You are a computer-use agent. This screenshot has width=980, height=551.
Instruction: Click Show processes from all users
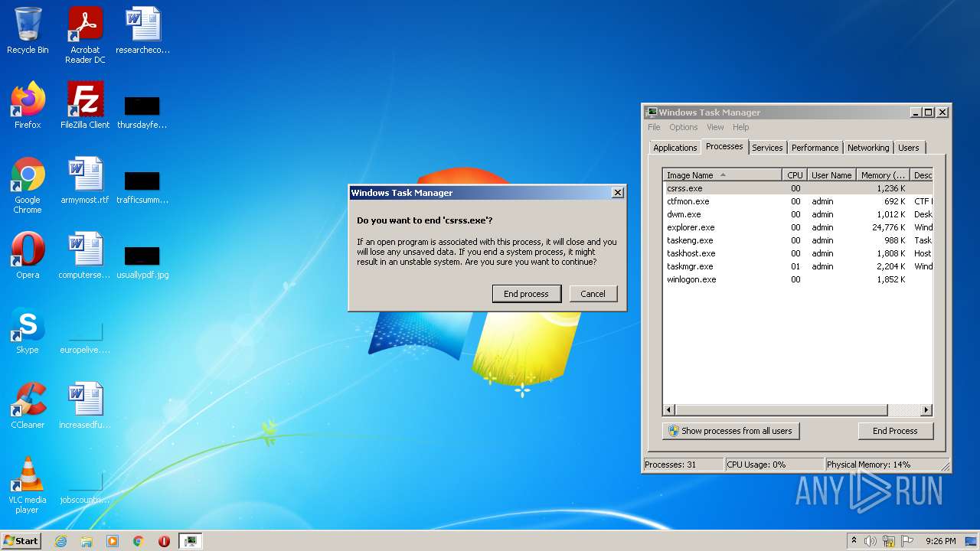click(730, 431)
